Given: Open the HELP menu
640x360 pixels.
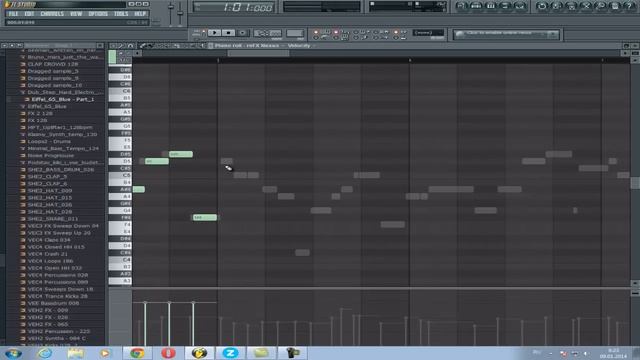Looking at the screenshot, I should pos(140,14).
